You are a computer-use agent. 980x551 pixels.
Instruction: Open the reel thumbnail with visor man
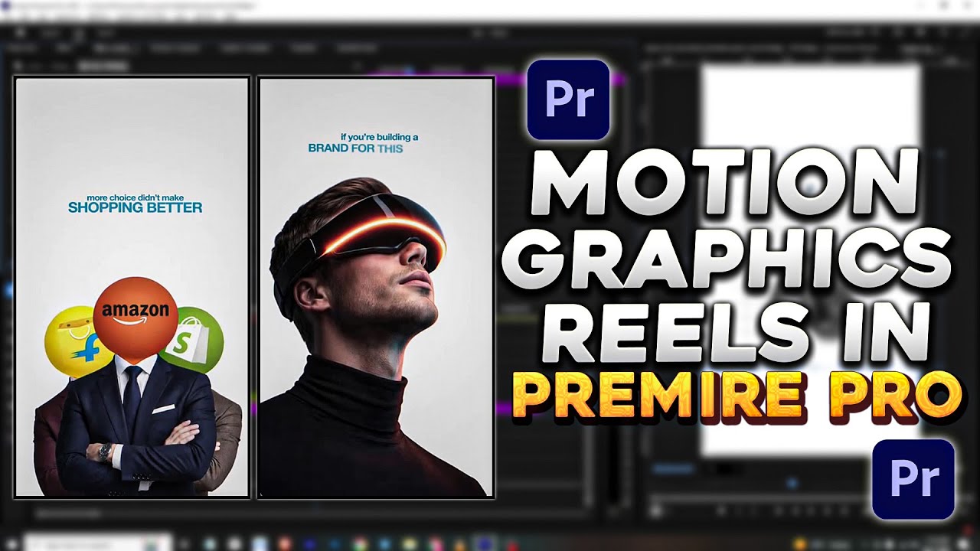tap(376, 287)
